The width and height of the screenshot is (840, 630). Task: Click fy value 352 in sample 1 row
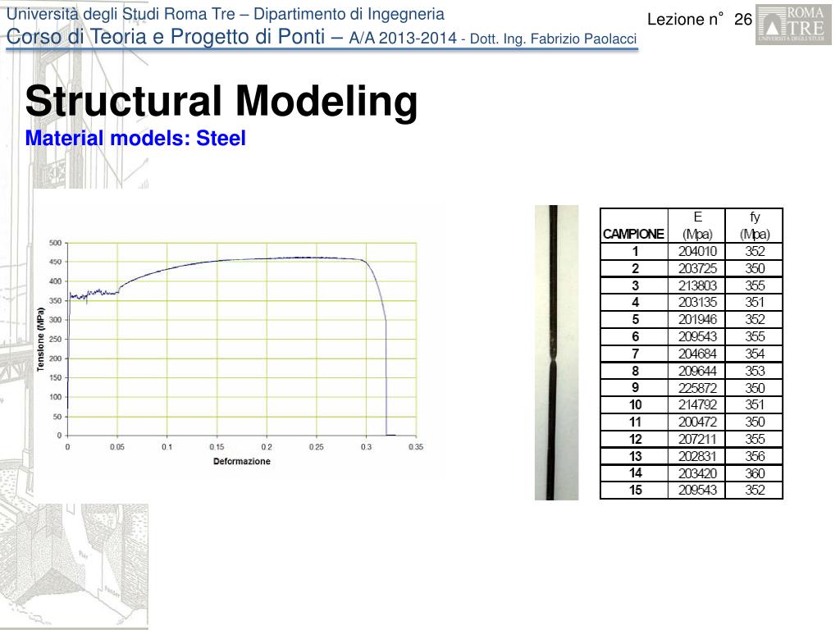(755, 251)
